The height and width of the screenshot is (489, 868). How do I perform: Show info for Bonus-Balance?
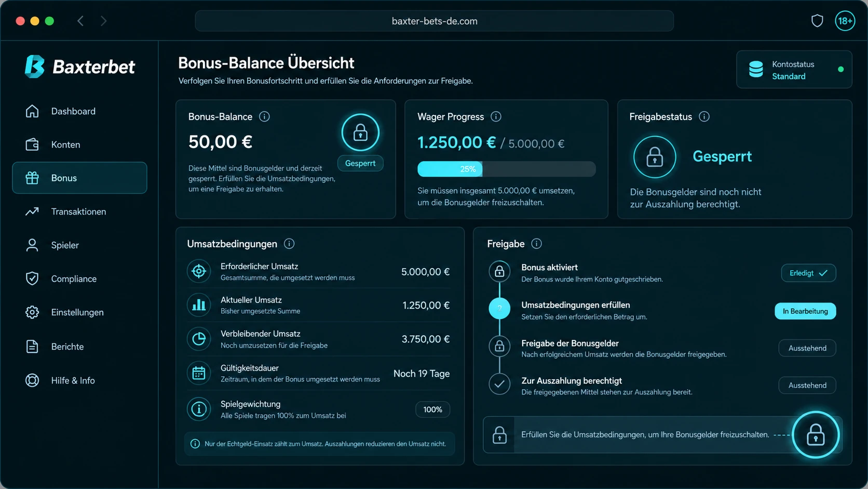[264, 116]
